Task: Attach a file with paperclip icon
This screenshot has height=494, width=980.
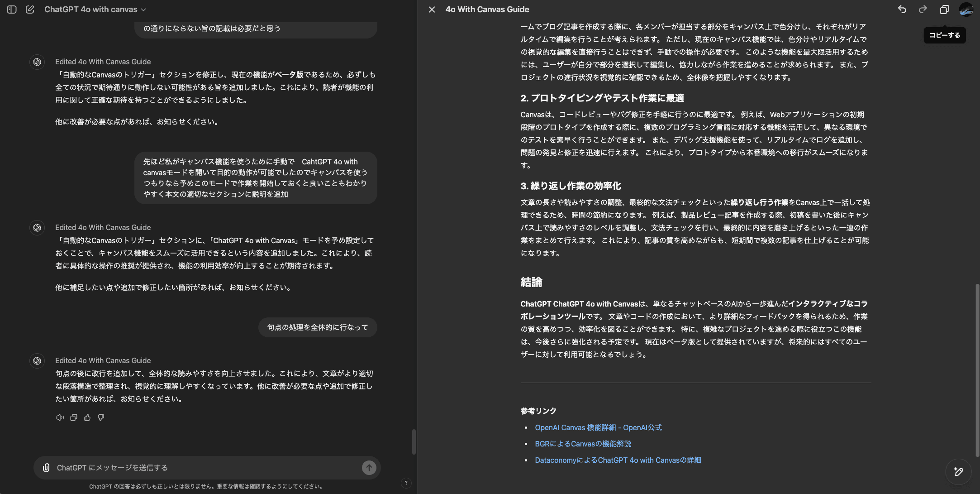Action: [46, 468]
